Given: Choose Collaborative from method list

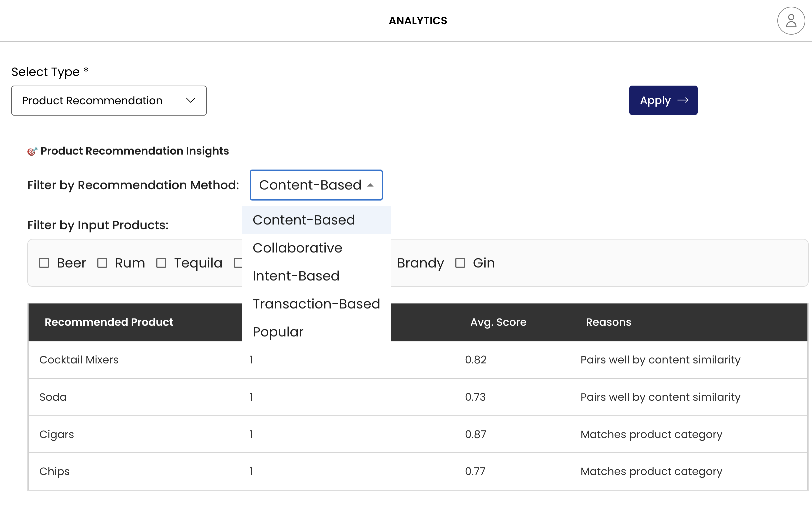Looking at the screenshot, I should 297,248.
